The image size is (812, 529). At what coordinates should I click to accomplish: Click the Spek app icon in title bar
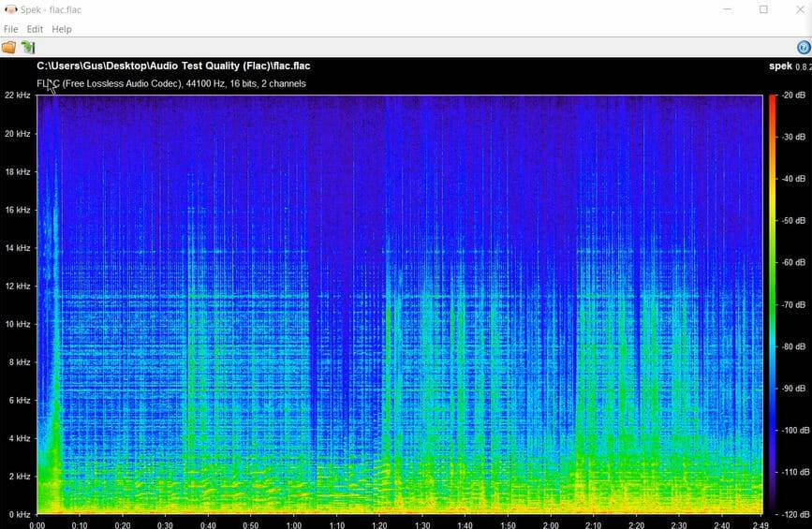10,9
